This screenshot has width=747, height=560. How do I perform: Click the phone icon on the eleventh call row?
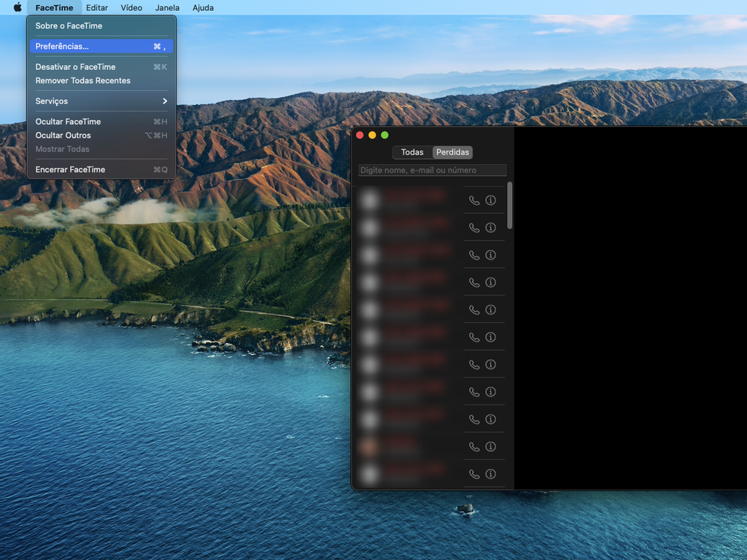pos(474,474)
